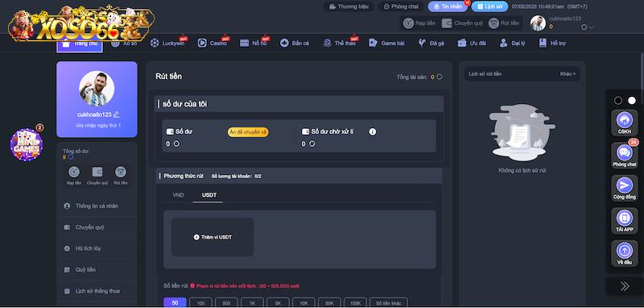
Task: Select the 100 amount preset
Action: coord(200,302)
